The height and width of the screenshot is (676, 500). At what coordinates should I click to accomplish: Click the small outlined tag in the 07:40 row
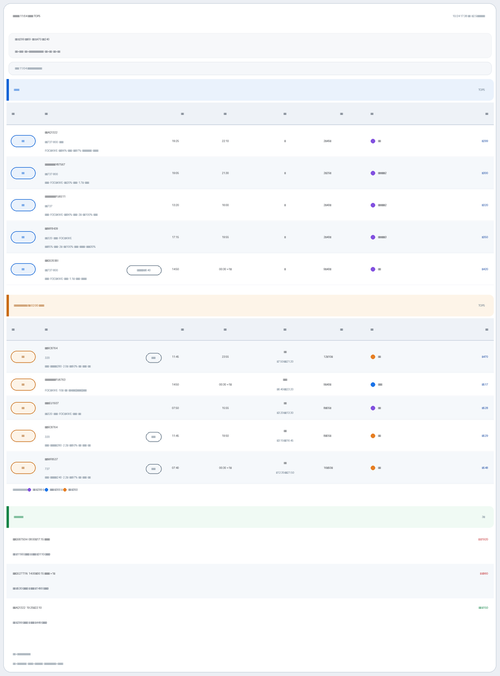pos(154,469)
